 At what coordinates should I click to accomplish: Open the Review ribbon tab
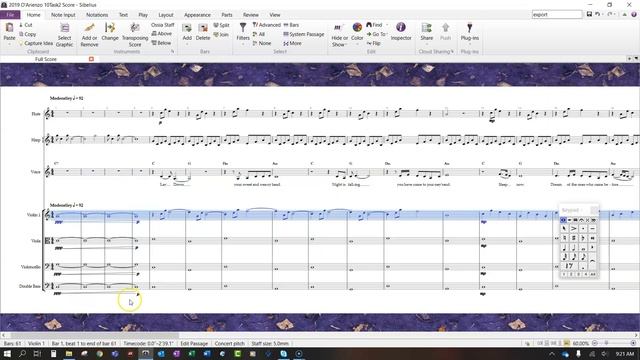251,15
